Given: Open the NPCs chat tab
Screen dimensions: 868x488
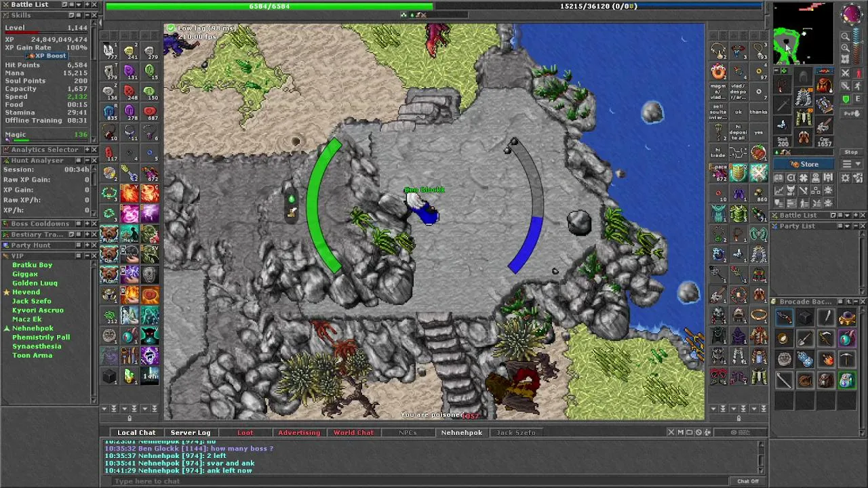Looking at the screenshot, I should coord(408,432).
